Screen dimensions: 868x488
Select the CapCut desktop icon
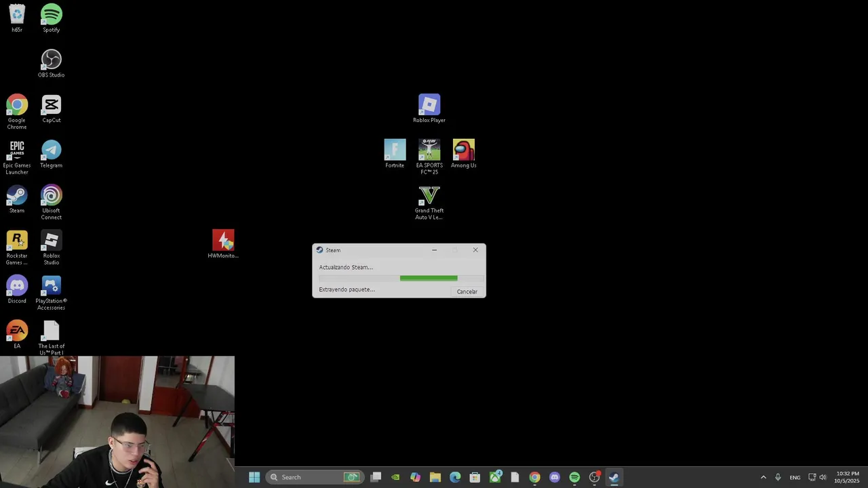(51, 109)
